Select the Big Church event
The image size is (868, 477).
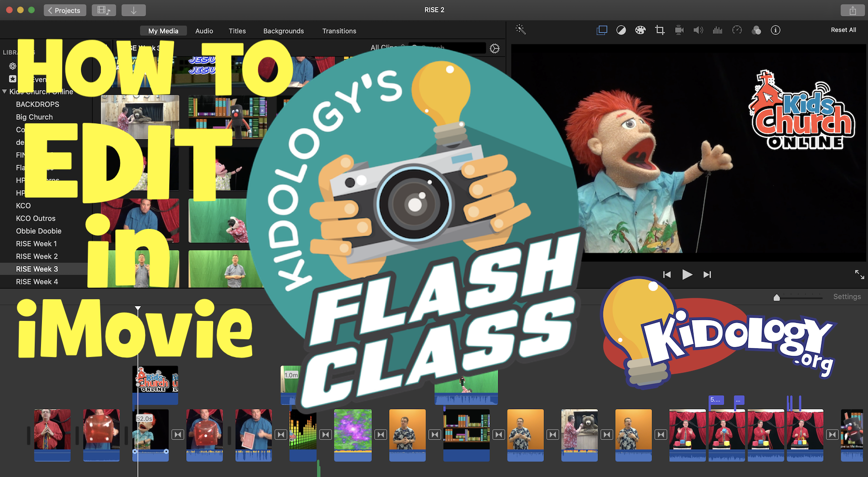34,117
